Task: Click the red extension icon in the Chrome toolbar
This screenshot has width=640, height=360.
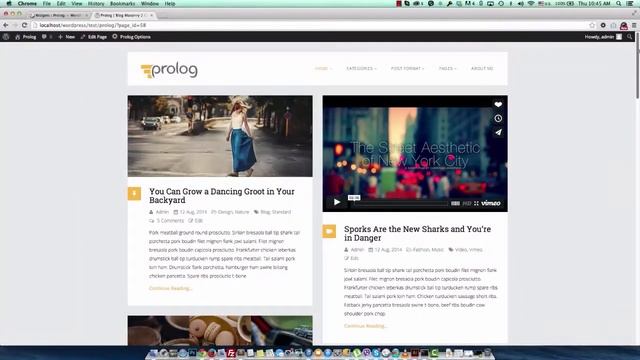Action: 624,26
